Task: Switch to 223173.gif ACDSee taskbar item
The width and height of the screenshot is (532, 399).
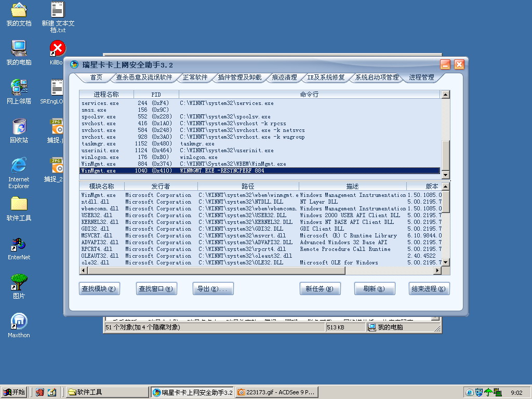Action: (x=276, y=392)
